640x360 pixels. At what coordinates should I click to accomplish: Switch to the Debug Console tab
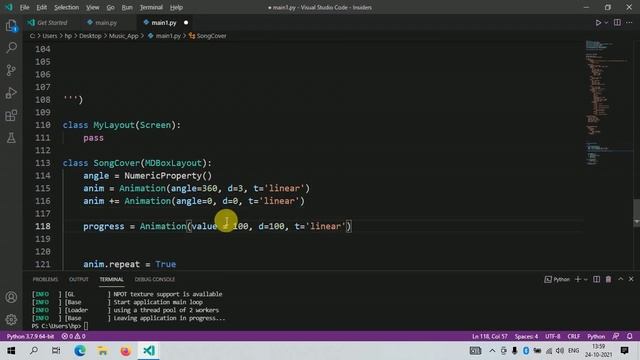pyautogui.click(x=155, y=279)
